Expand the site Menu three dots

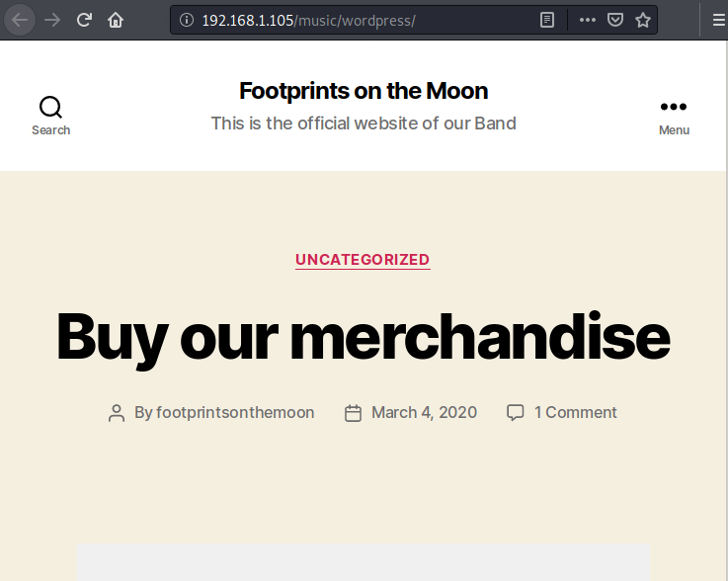tap(674, 107)
